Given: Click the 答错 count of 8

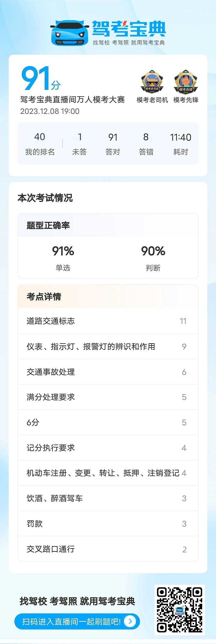Looking at the screenshot, I should [x=146, y=144].
